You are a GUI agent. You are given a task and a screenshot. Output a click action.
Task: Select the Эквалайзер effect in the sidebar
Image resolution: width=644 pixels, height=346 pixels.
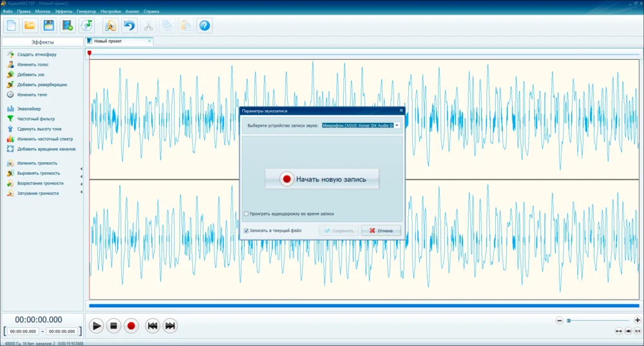coord(29,109)
